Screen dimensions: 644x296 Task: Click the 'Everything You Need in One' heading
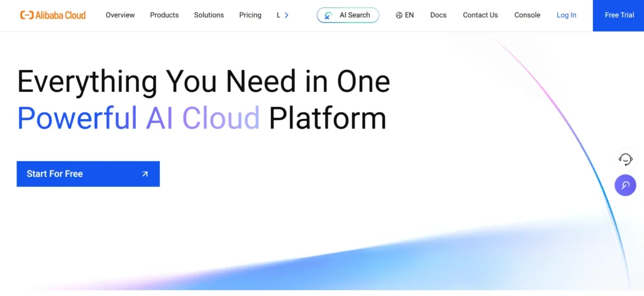[203, 83]
